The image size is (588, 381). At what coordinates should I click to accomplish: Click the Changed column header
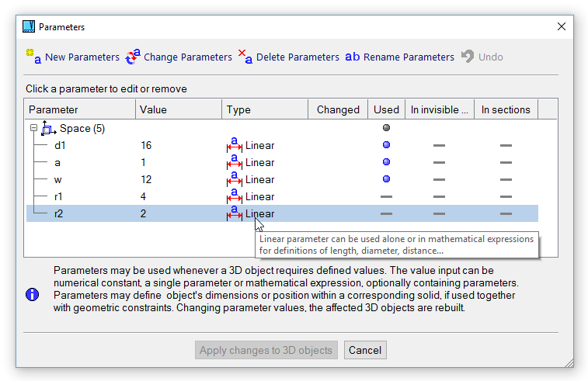tap(338, 109)
